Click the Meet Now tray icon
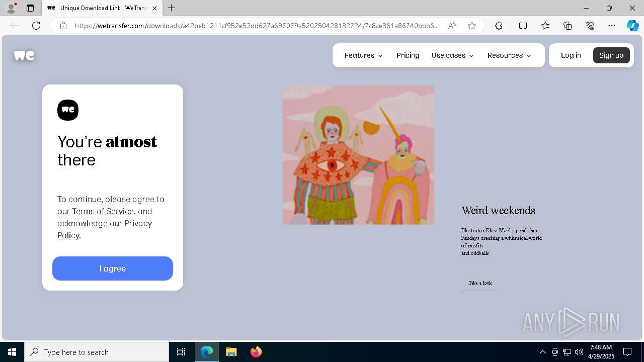The width and height of the screenshot is (644, 362). pyautogui.click(x=555, y=352)
